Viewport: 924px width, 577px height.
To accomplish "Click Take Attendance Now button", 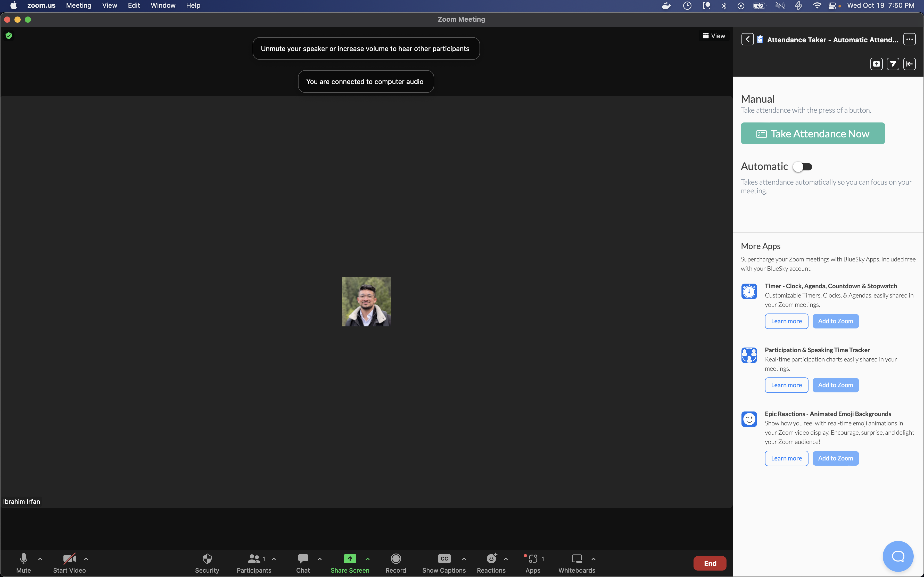I will point(813,133).
